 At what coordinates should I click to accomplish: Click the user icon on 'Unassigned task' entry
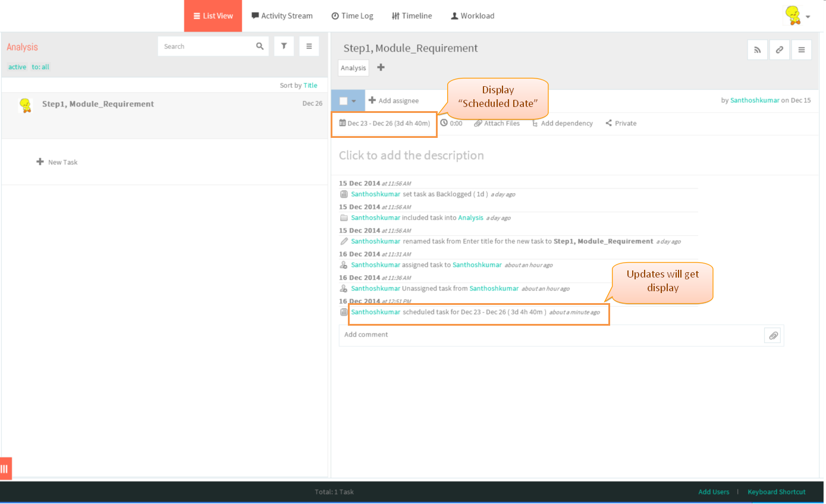(344, 289)
